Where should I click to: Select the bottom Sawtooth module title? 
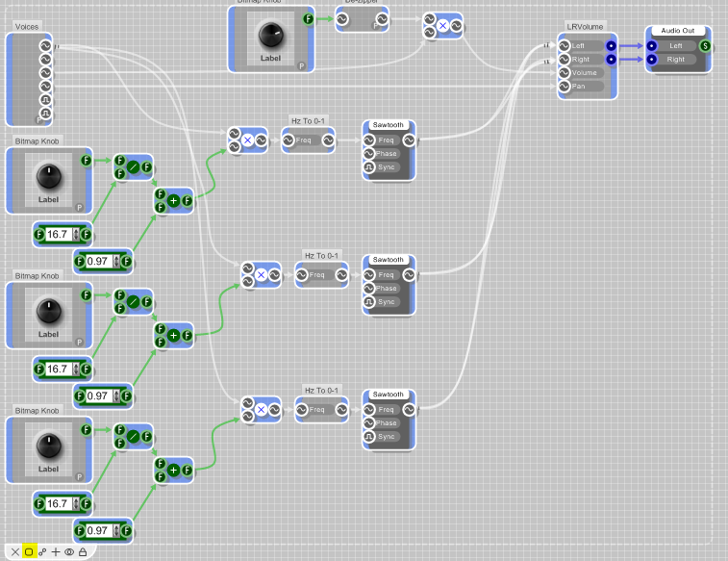(389, 395)
